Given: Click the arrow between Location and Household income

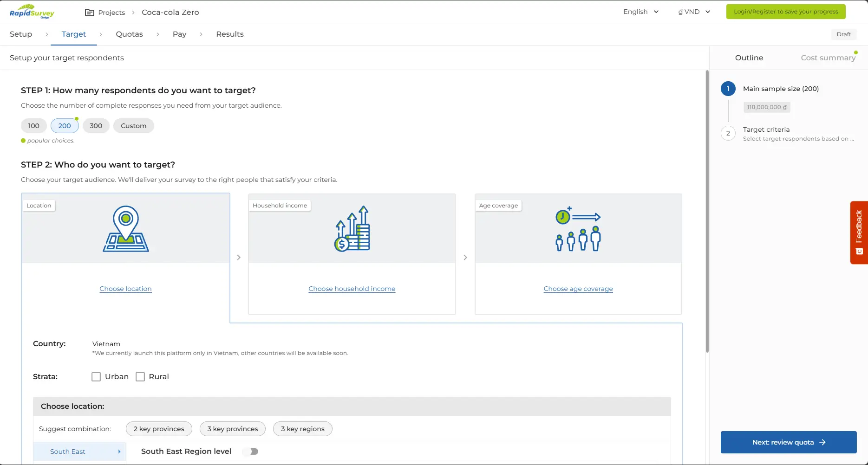Looking at the screenshot, I should pos(239,258).
